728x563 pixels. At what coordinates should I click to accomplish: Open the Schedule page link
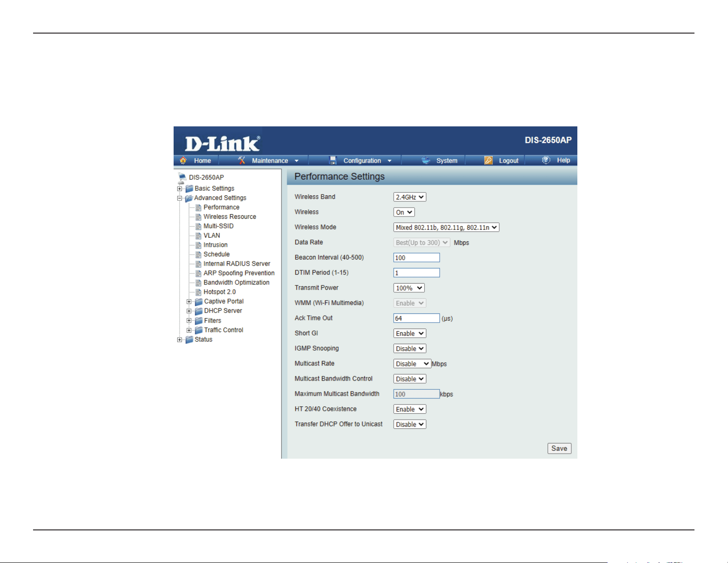coord(217,255)
